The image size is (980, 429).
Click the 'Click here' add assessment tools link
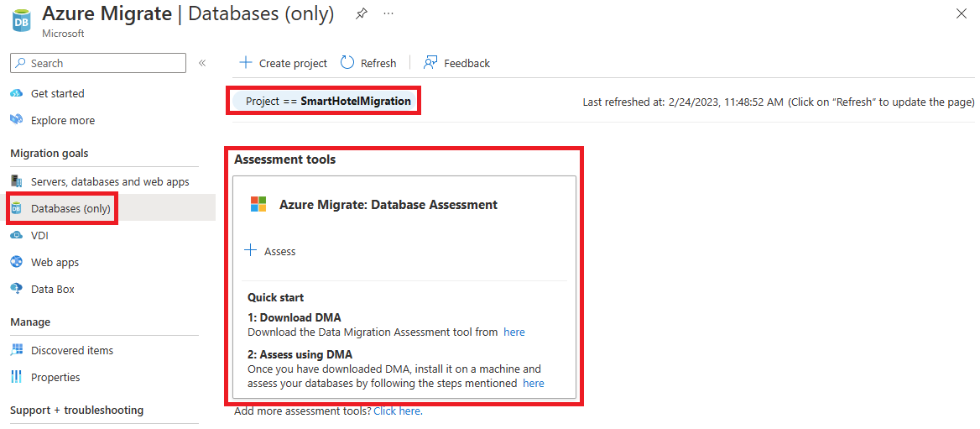click(x=398, y=411)
